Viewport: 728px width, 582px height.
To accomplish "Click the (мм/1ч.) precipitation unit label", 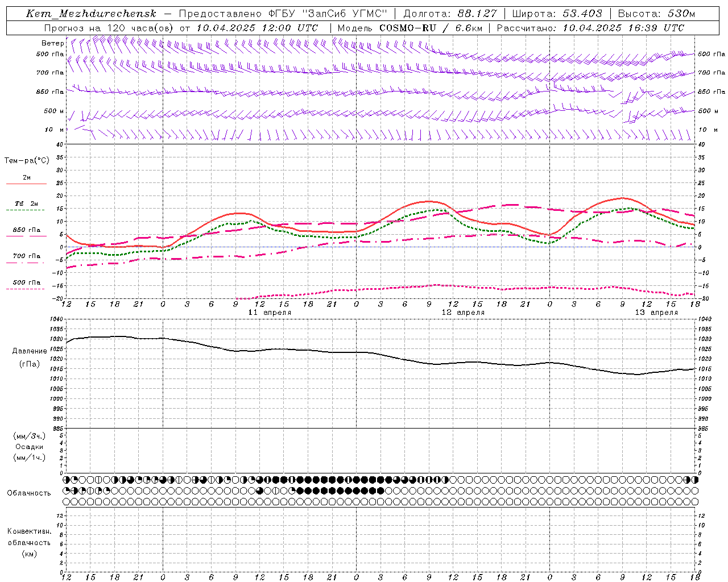I will tap(30, 458).
